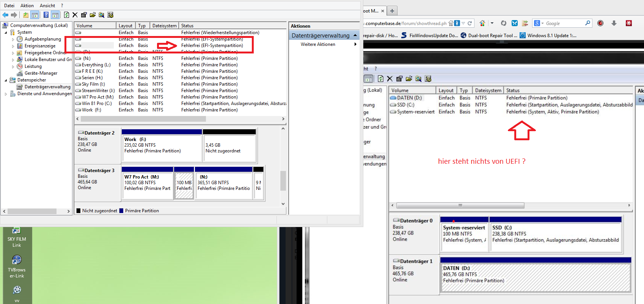The width and height of the screenshot is (644, 304).
Task: Select the Everything (L:) volume row
Action: [180, 65]
